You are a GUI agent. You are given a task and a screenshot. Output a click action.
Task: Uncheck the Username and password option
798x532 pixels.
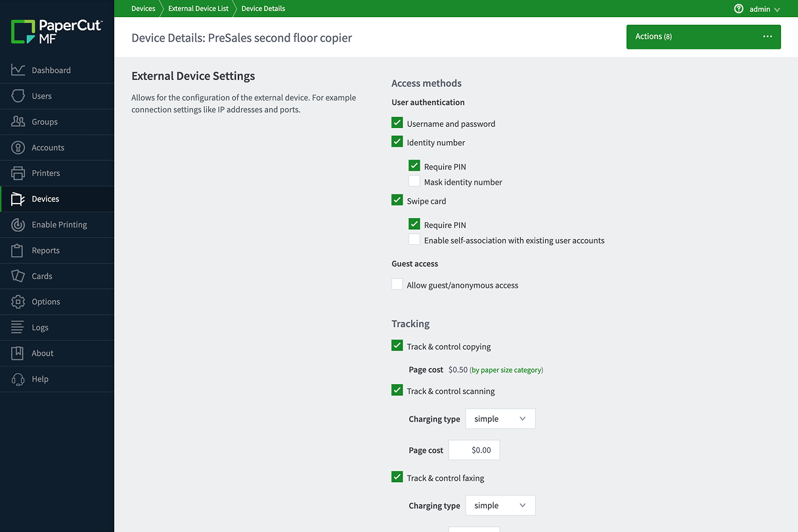point(397,122)
